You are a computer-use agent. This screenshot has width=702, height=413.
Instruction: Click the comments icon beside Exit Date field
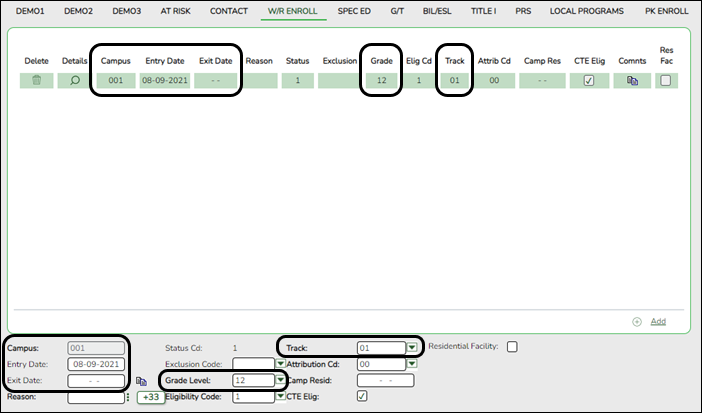point(141,381)
